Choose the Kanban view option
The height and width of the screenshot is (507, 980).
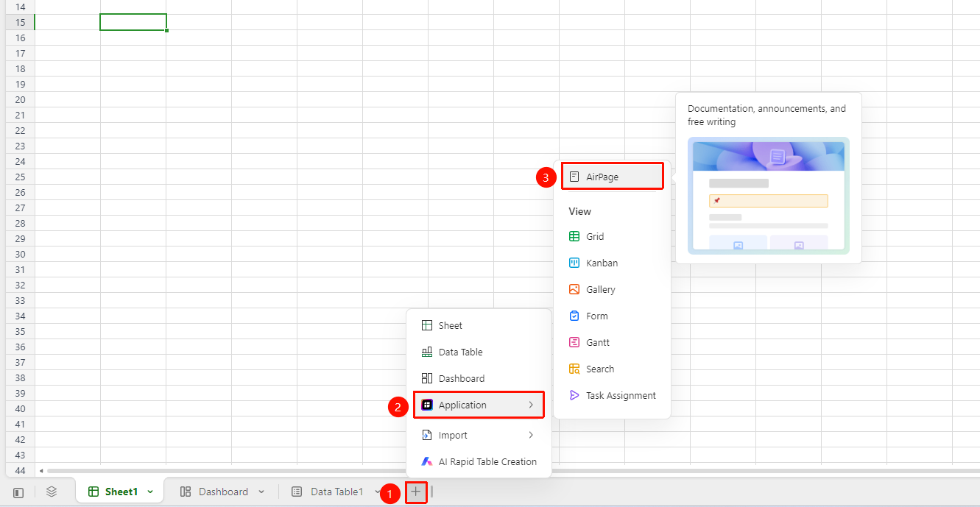(x=612, y=263)
